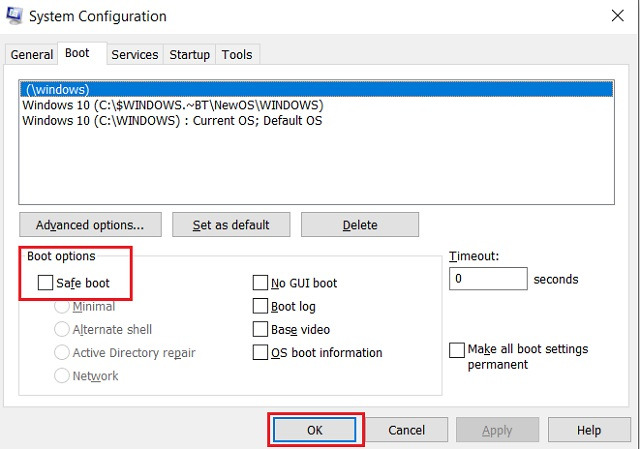Close the System Configuration window
640x449 pixels.
(x=618, y=16)
